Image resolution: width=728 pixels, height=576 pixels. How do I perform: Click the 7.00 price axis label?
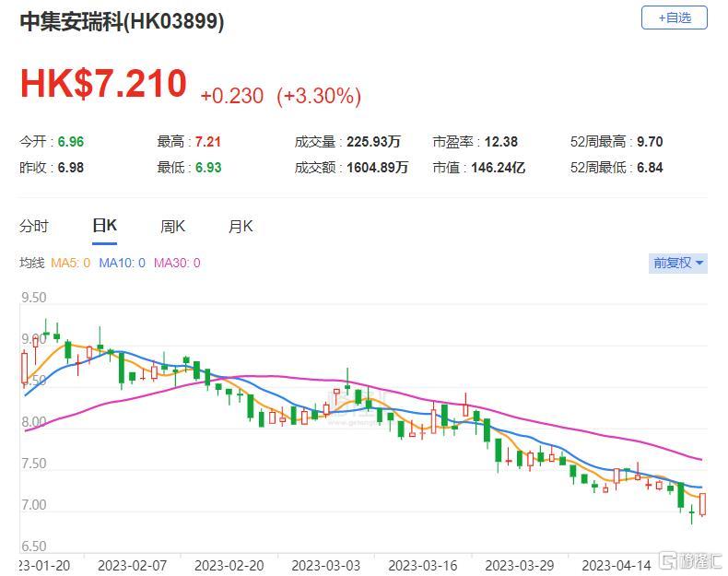point(34,505)
